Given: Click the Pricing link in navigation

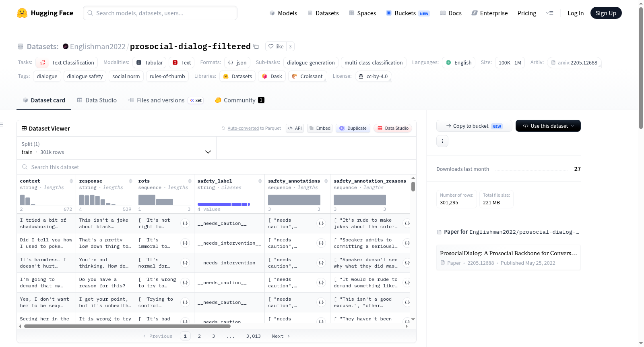Looking at the screenshot, I should point(526,13).
